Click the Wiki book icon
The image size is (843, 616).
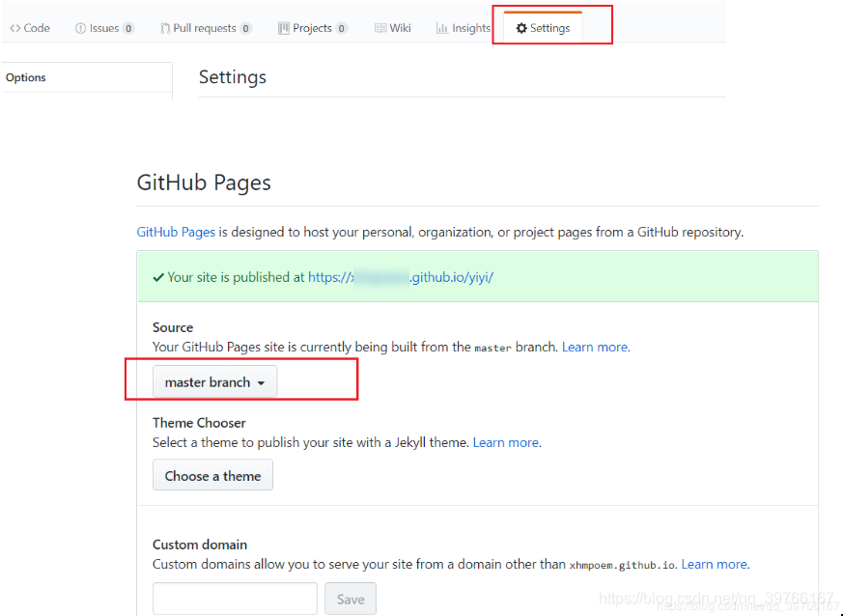380,28
